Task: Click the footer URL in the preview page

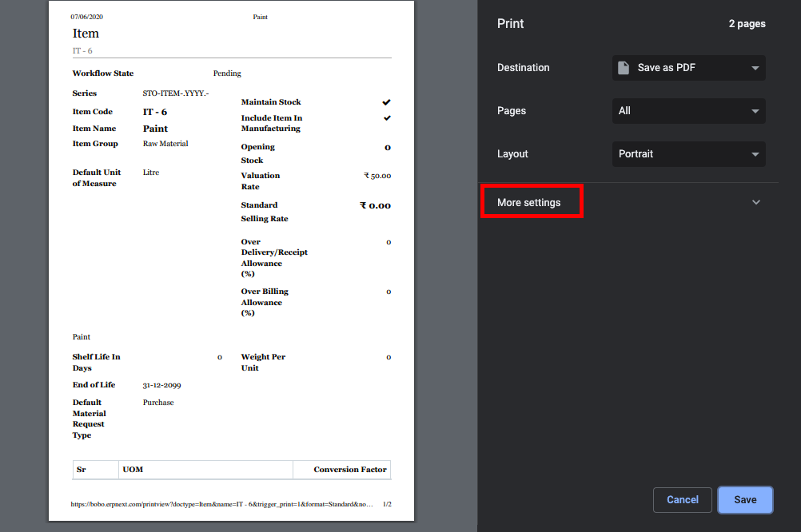Action: point(221,504)
